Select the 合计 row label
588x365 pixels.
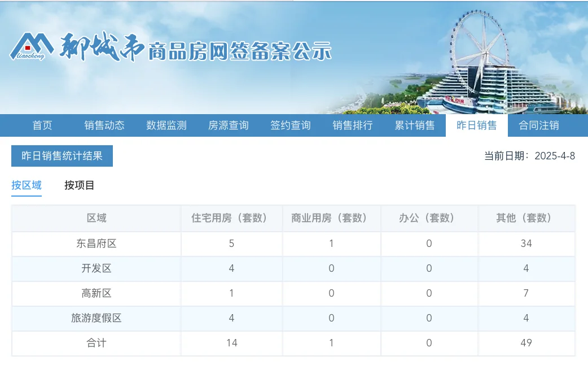96,343
